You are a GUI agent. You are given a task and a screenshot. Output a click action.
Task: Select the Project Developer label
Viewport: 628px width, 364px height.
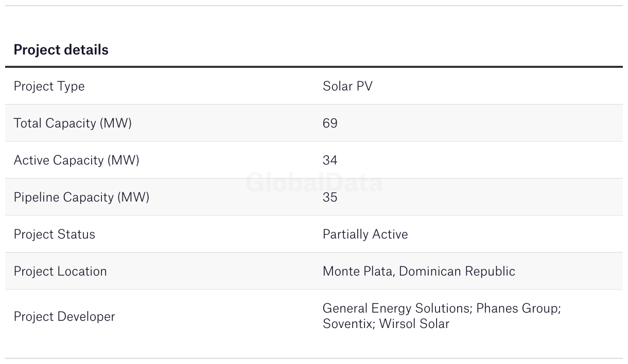coord(64,317)
